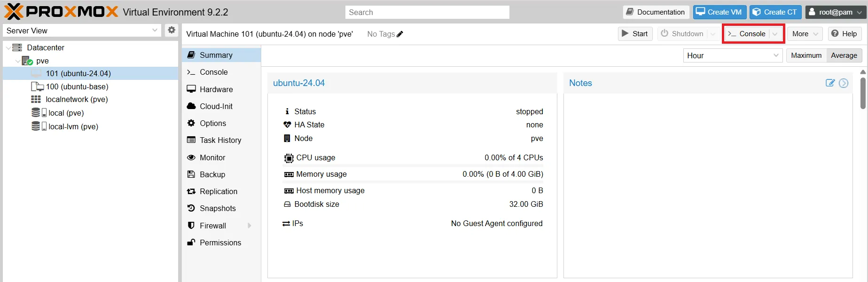Click the Shutdown power icon

pos(665,33)
